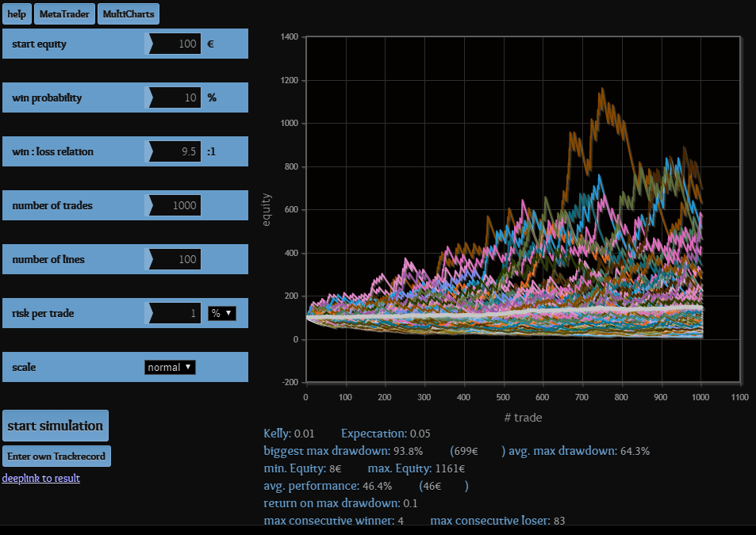Click the 'win : loss relation' label
This screenshot has height=535, width=756.
click(x=52, y=151)
